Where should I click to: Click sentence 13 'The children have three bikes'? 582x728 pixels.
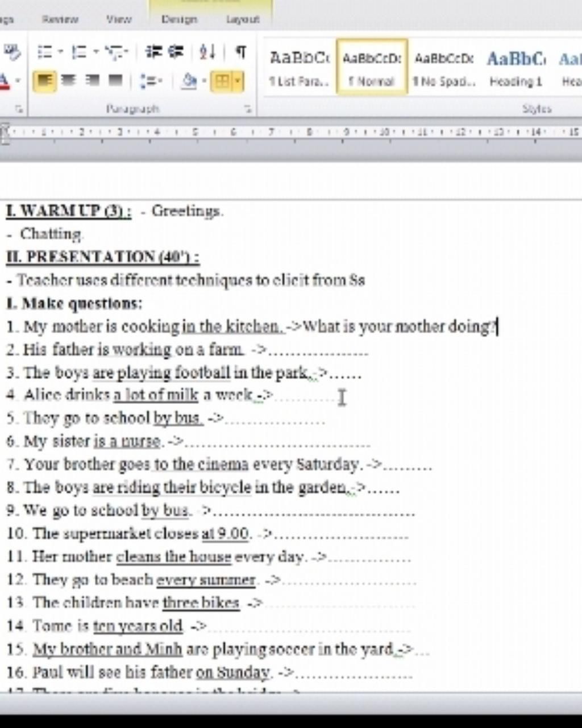point(211,603)
